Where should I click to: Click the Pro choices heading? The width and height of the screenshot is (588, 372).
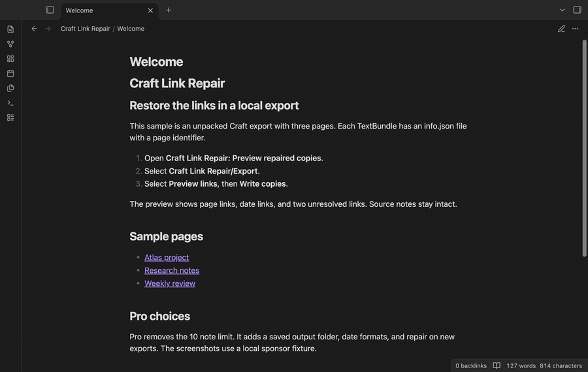[x=160, y=316]
